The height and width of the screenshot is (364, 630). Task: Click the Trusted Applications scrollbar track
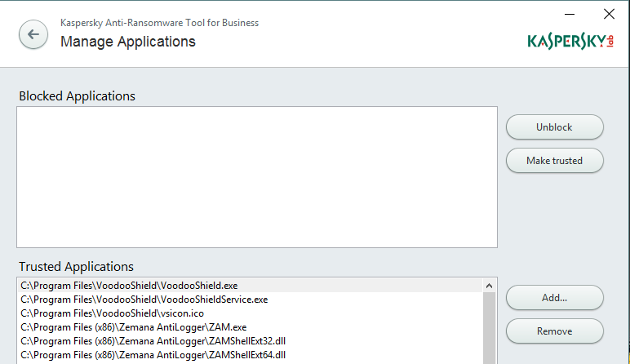[x=489, y=328]
